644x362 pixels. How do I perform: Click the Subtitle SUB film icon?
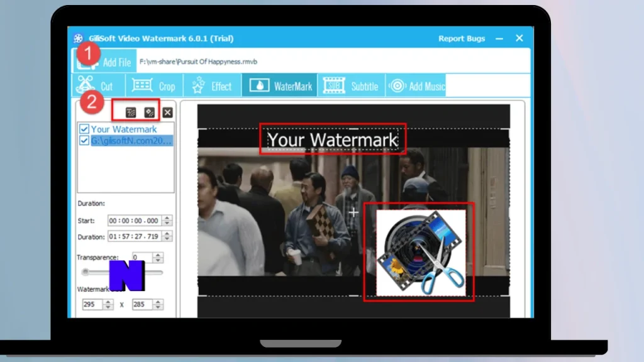coord(334,85)
